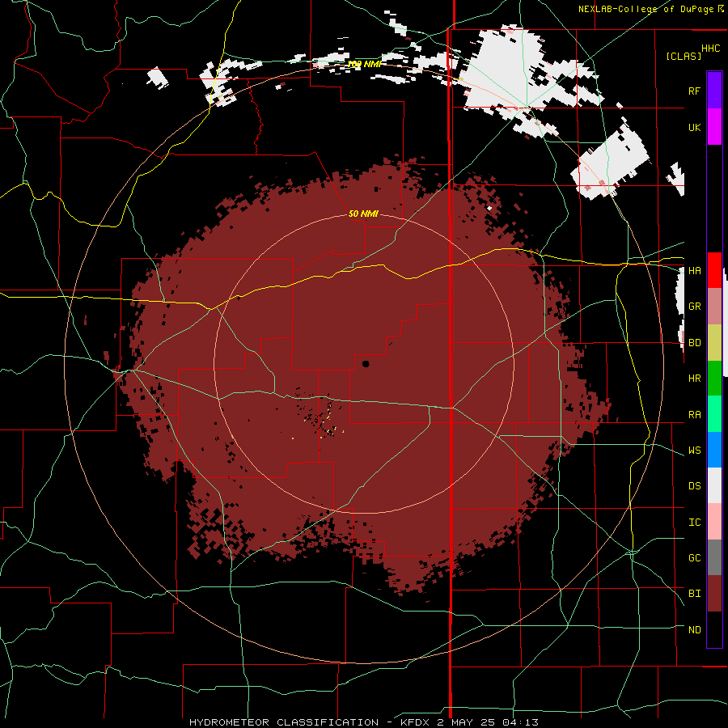
Task: Click the HR green legend swatch
Action: click(x=714, y=379)
